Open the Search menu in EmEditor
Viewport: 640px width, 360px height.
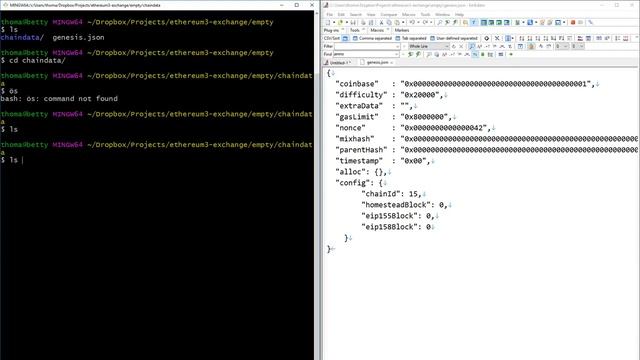[356, 15]
